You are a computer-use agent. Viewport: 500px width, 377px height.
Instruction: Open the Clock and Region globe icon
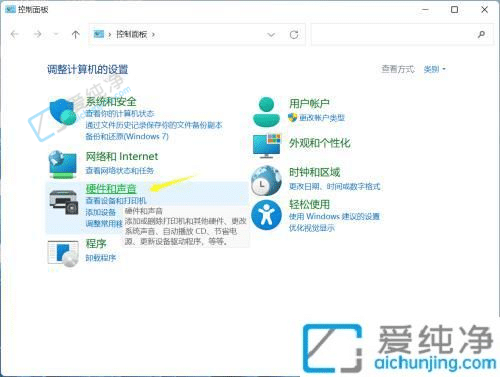click(x=266, y=180)
